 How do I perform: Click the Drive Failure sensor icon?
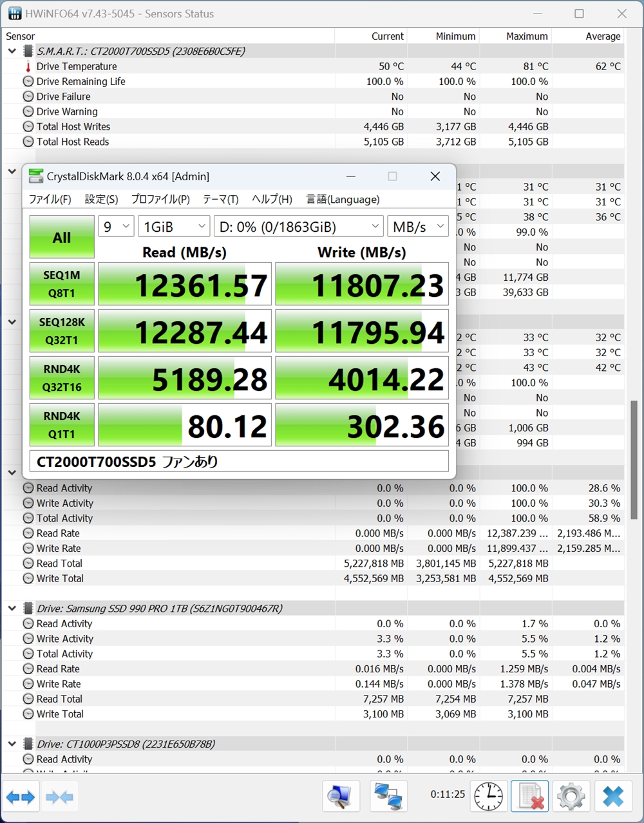[28, 97]
